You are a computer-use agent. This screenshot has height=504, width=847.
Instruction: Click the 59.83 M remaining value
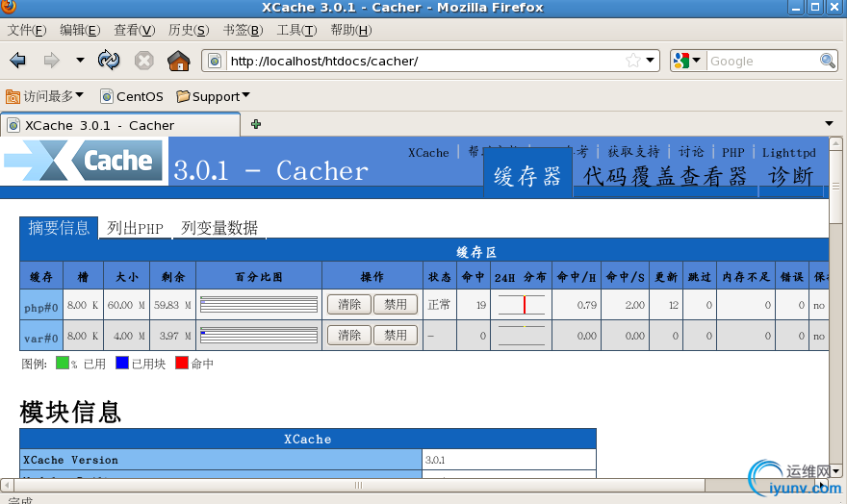[173, 305]
